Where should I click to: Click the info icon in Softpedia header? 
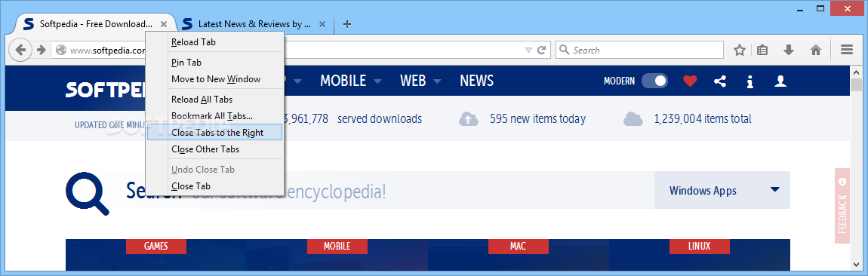[x=750, y=82]
